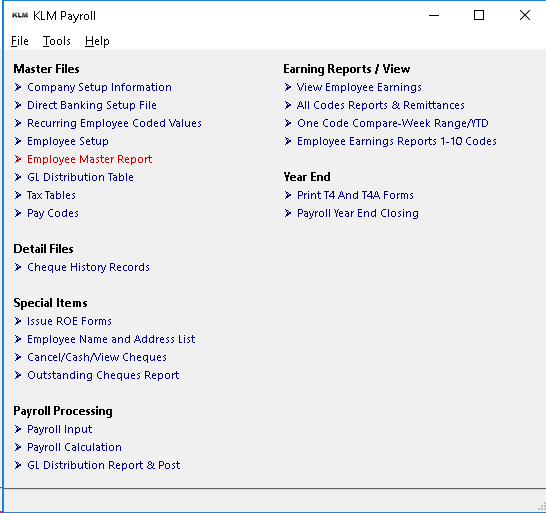
Task: Click the red arrow beside Employee Master Report
Action: (x=18, y=159)
